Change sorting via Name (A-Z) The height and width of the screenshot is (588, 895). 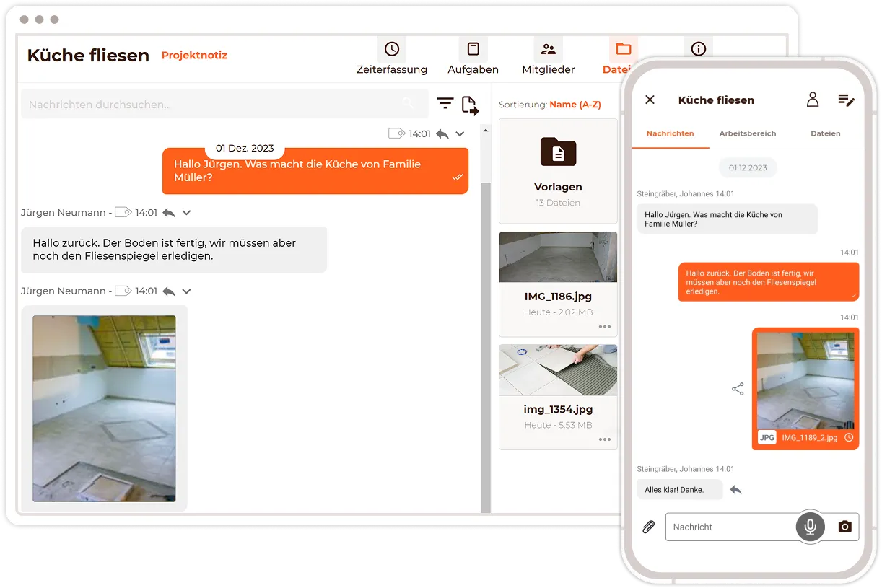[x=575, y=105]
